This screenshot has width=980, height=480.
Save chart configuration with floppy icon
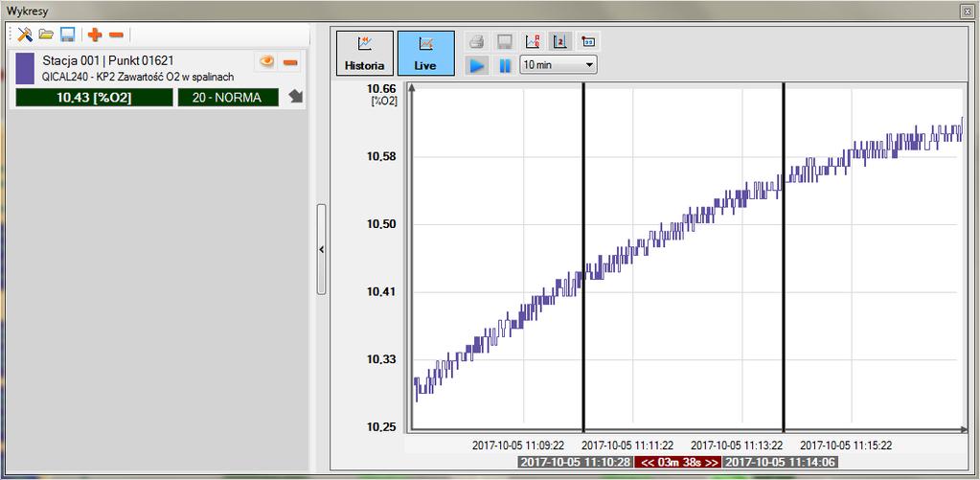pyautogui.click(x=67, y=35)
